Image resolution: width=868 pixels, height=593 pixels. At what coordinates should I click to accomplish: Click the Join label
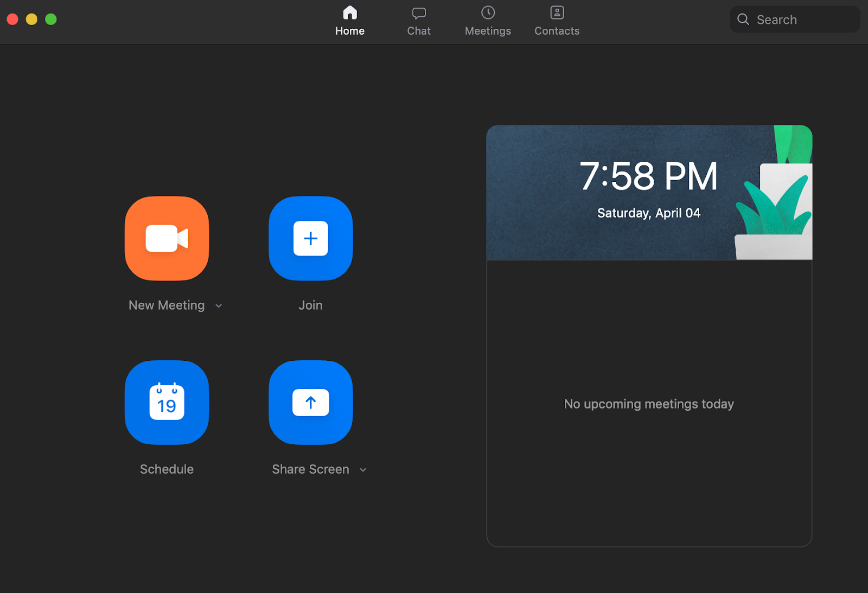tap(311, 305)
